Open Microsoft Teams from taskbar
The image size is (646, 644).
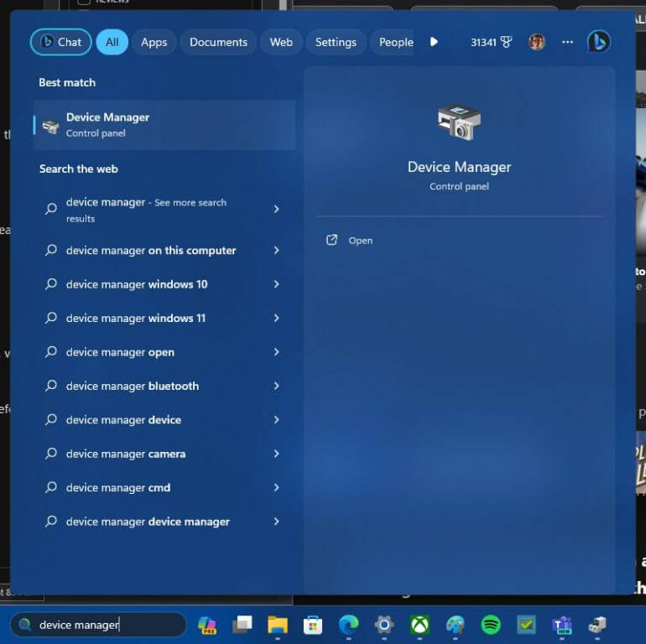(x=562, y=625)
